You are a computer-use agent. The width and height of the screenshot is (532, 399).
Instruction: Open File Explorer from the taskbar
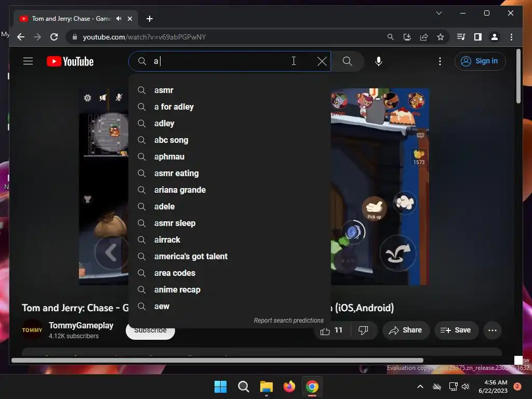coord(267,387)
